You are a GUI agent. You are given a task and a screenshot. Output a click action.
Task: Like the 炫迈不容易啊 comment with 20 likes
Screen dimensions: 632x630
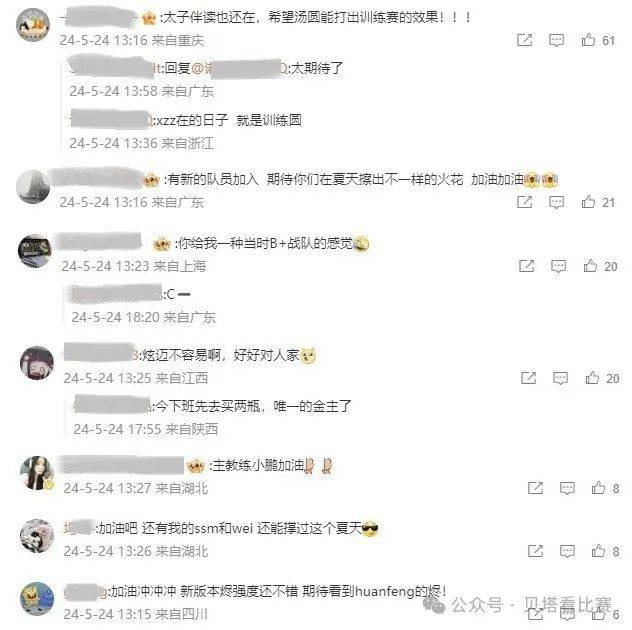(592, 378)
